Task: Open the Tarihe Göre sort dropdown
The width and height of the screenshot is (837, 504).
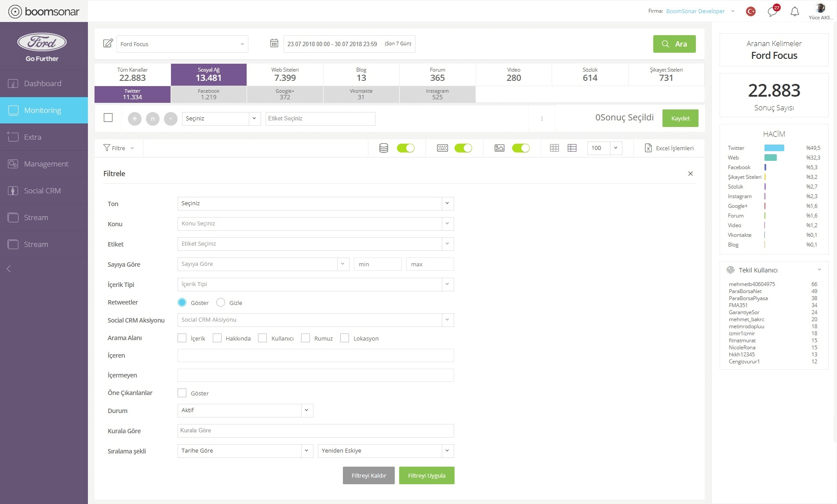Action: [x=245, y=451]
